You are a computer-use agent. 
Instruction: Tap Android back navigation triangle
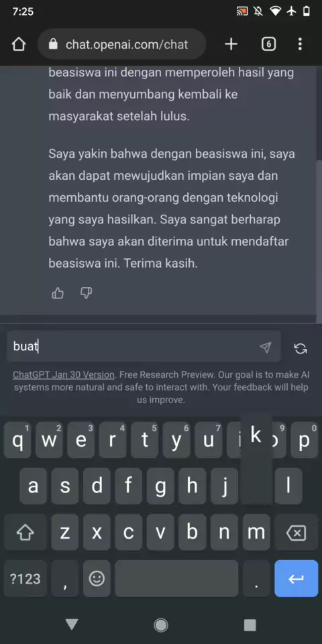click(72, 625)
